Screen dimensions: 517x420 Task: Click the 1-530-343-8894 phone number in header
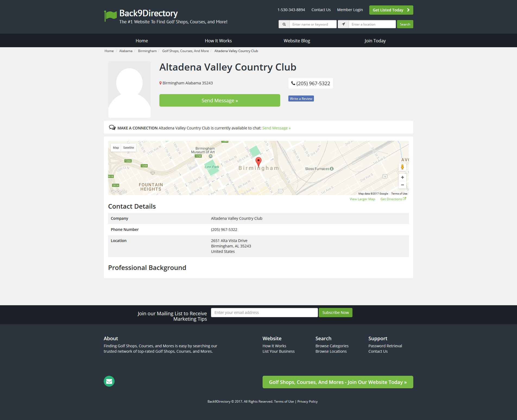pos(291,10)
